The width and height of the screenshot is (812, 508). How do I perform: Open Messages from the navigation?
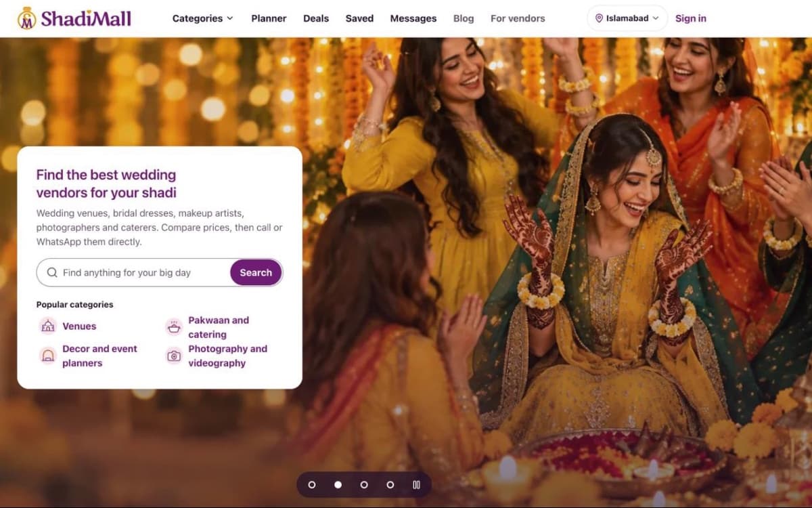413,18
